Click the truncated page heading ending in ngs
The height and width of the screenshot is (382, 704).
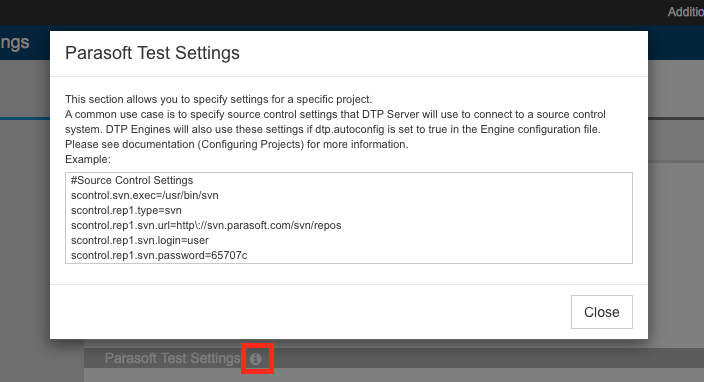[x=15, y=43]
